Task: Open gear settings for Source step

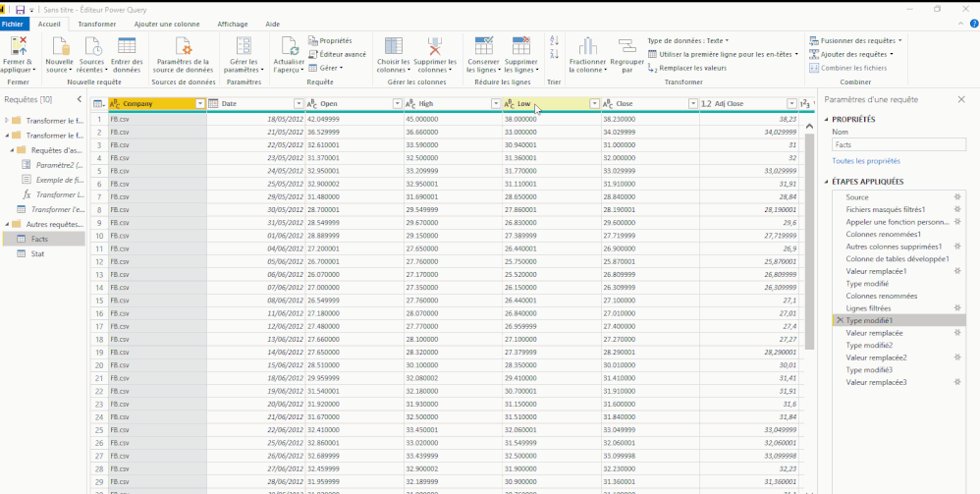Action: (956, 197)
